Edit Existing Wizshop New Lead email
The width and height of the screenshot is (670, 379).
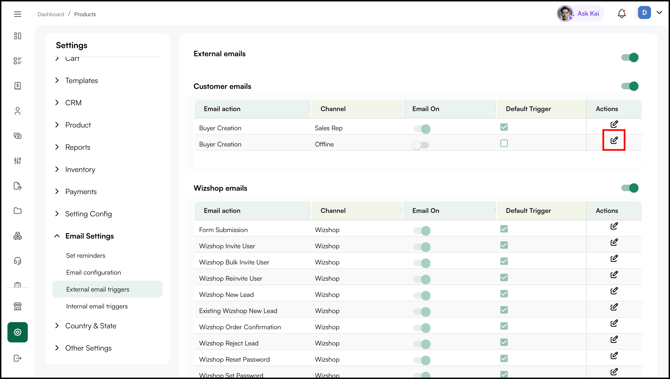(x=614, y=308)
